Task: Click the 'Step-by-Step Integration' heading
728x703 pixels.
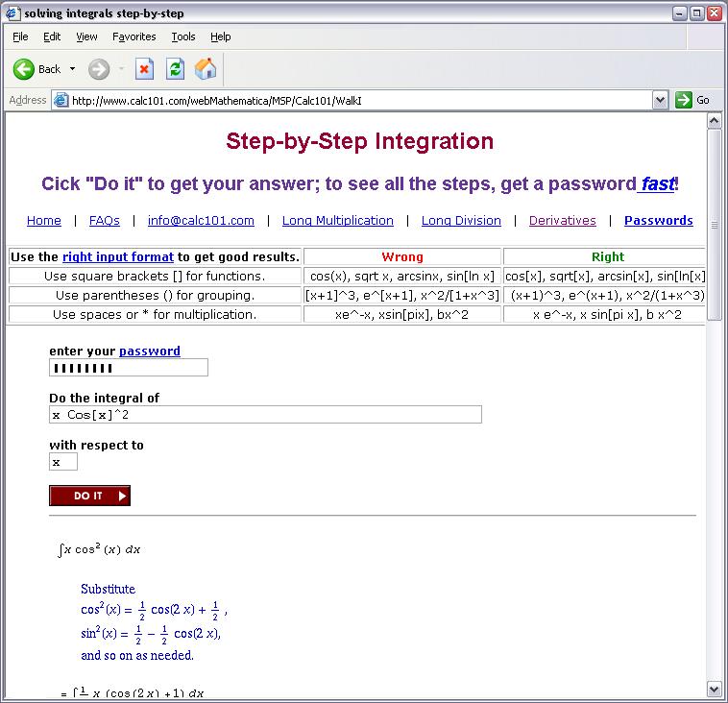Action: point(360,141)
